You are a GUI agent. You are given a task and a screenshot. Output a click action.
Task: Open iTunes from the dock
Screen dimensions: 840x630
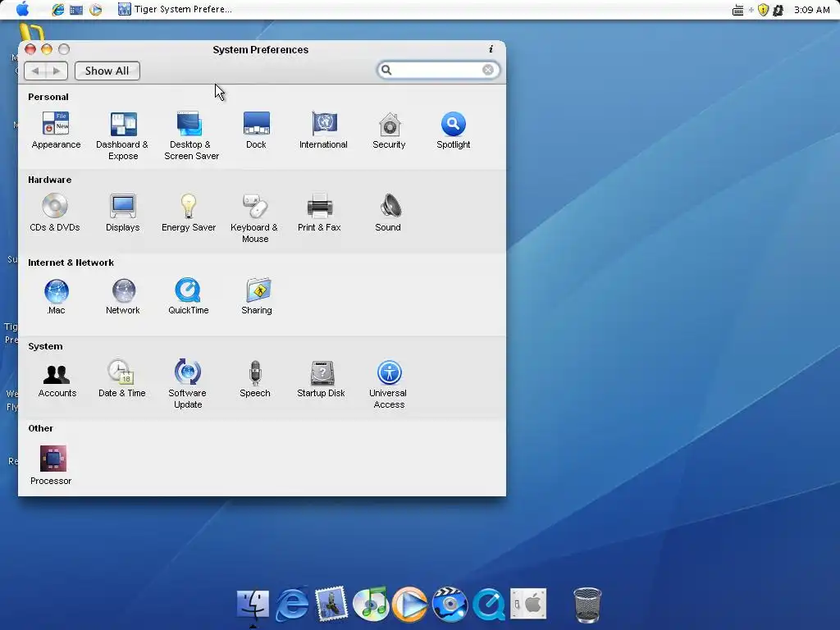point(371,605)
